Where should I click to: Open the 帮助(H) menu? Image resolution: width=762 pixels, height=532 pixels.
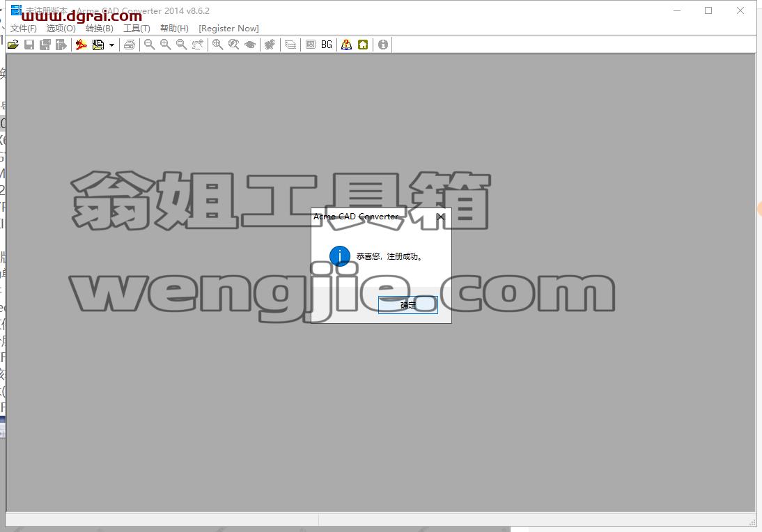pos(174,28)
